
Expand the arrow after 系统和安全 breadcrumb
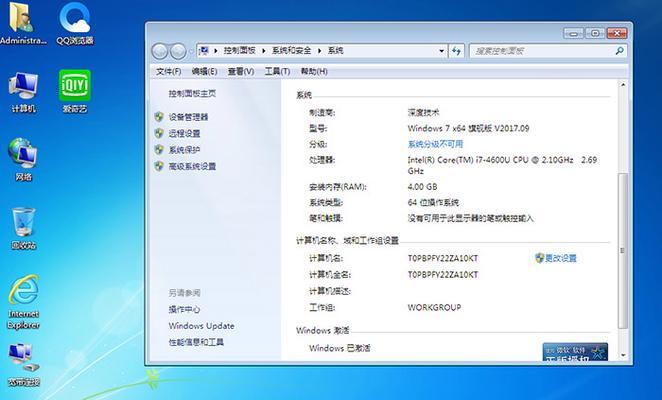[x=319, y=51]
